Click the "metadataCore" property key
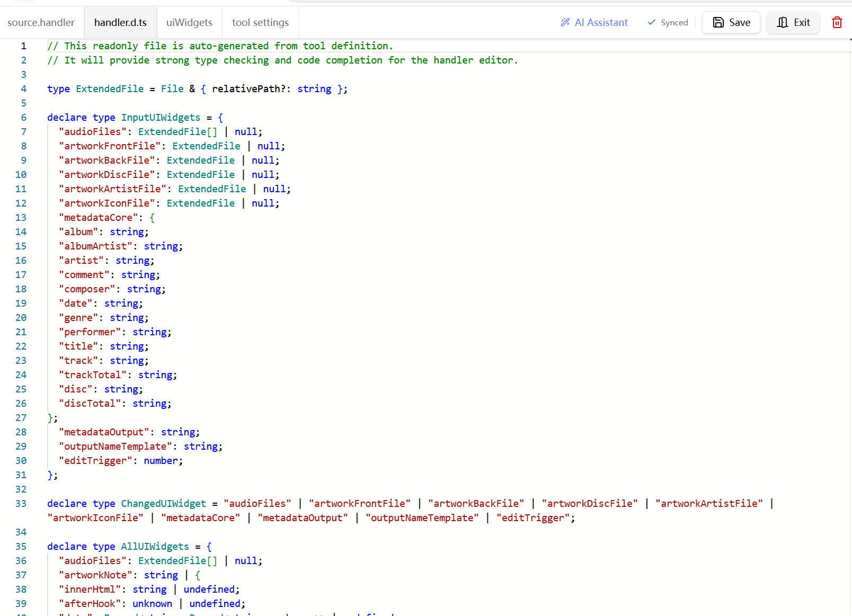This screenshot has height=616, width=852. point(98,218)
